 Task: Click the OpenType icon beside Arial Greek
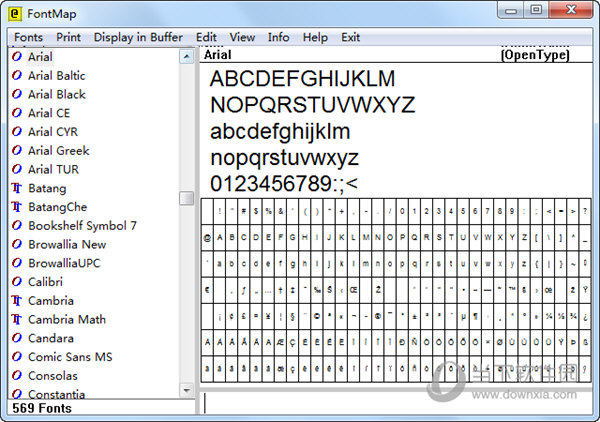click(17, 150)
